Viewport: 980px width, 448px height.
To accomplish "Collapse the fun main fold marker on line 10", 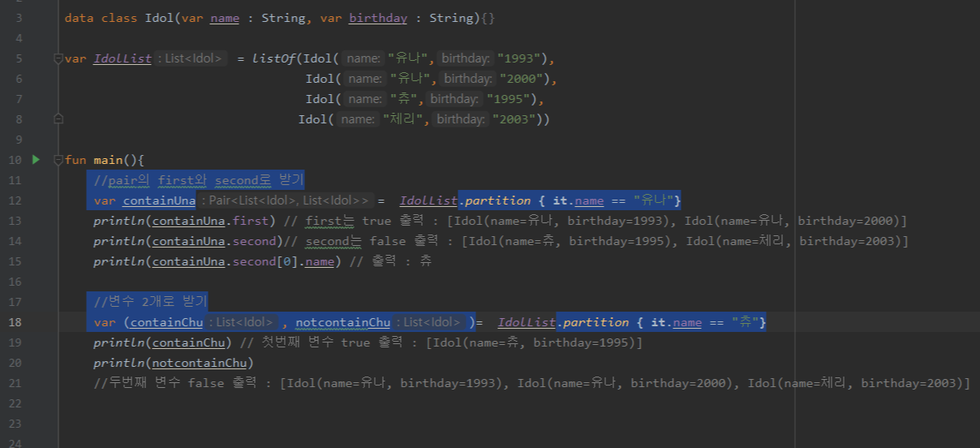I will coord(58,160).
